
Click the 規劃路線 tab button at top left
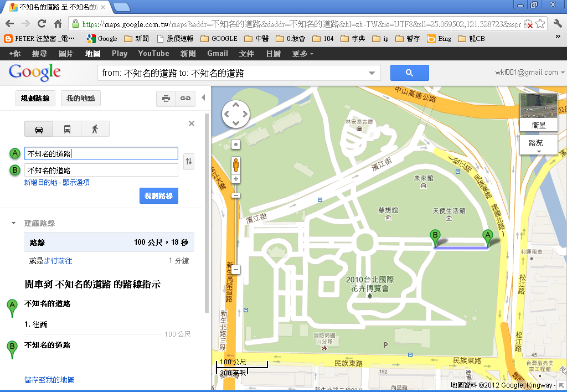(x=35, y=99)
